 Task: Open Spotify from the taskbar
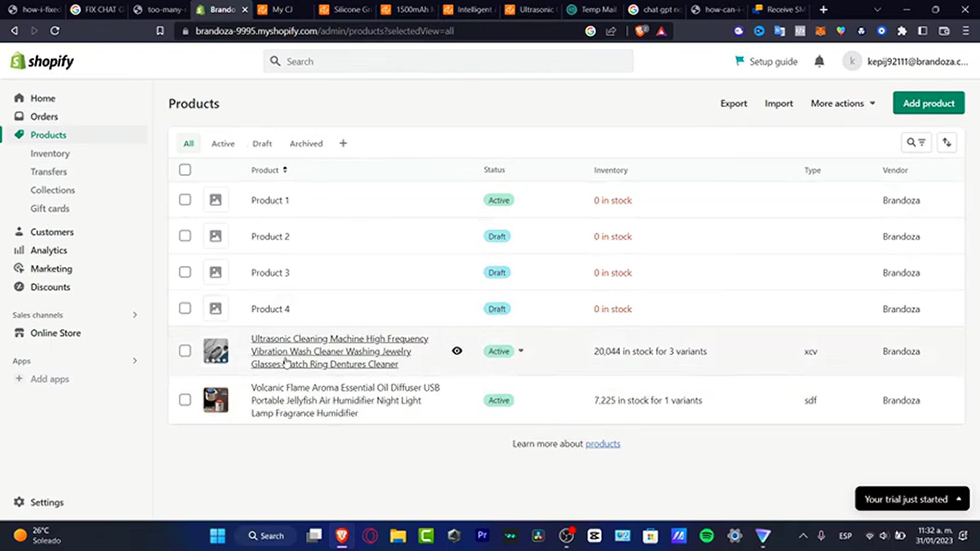click(706, 535)
